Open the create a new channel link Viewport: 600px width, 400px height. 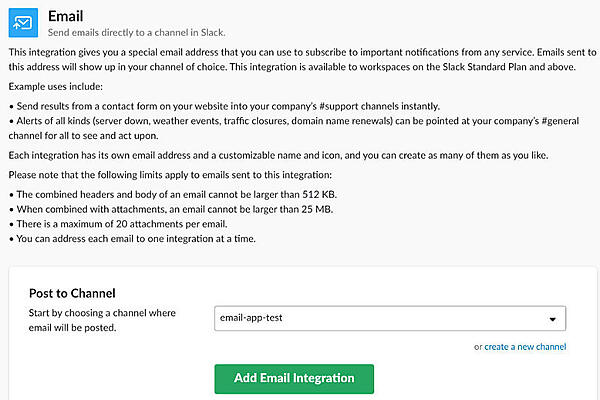(x=525, y=347)
